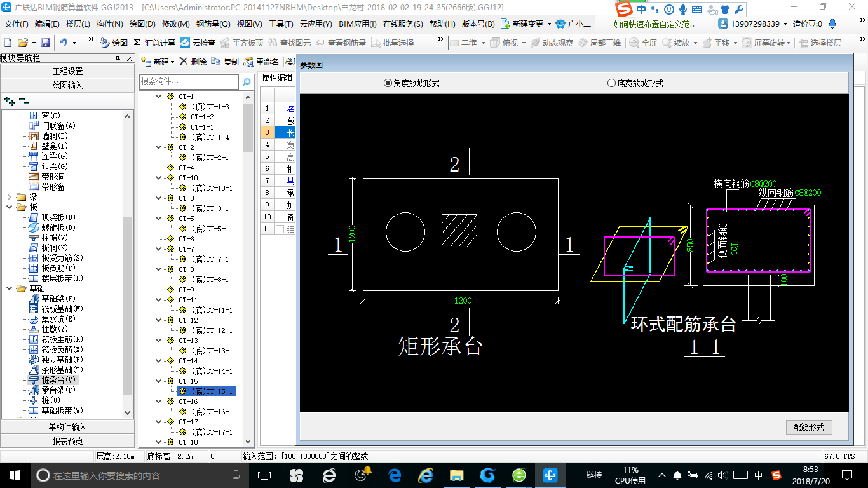Open the 帮助(H) menu

[x=442, y=24]
